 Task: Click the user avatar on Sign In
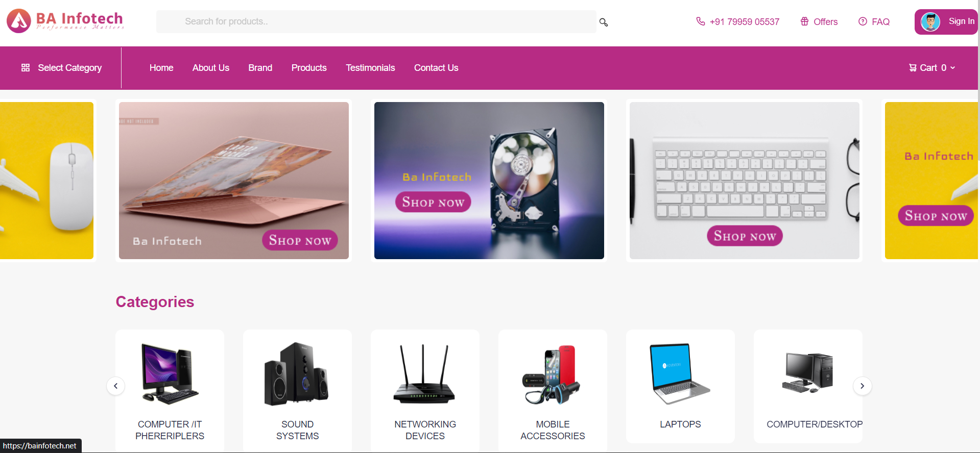[930, 22]
